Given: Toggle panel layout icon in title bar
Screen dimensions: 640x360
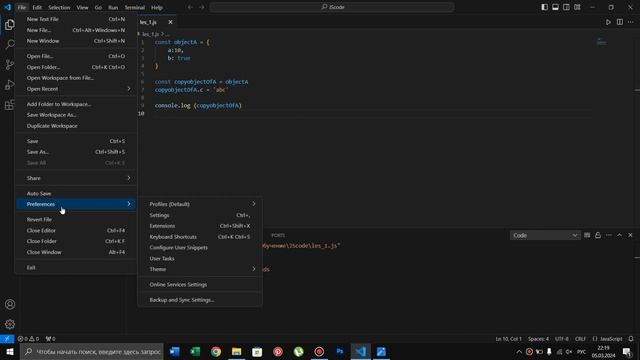Looking at the screenshot, I should pyautogui.click(x=556, y=7).
